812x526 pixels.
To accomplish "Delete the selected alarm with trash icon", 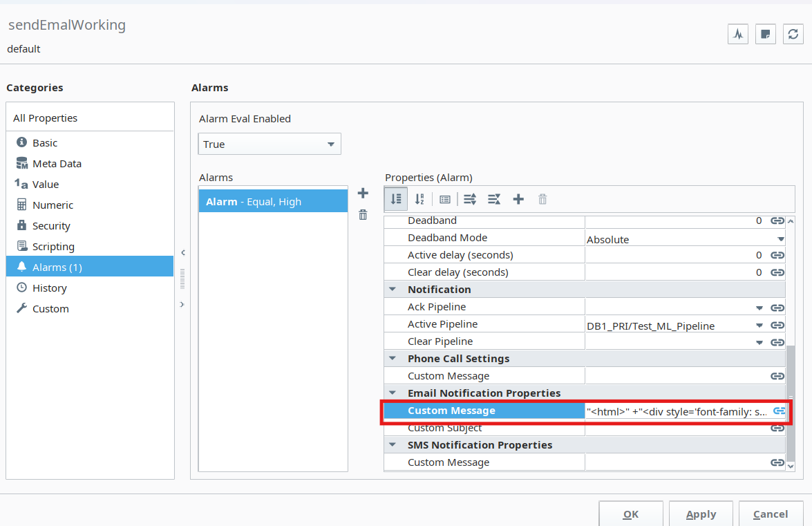I will tap(363, 215).
